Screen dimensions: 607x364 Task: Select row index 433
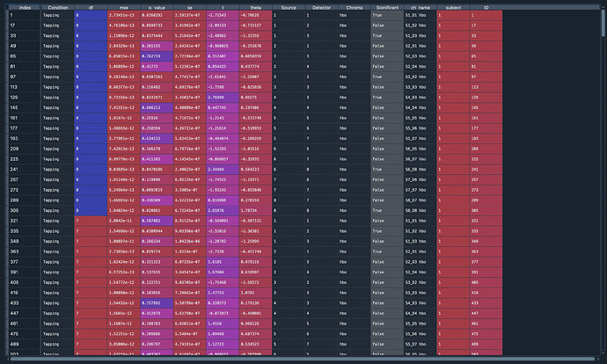(25, 303)
